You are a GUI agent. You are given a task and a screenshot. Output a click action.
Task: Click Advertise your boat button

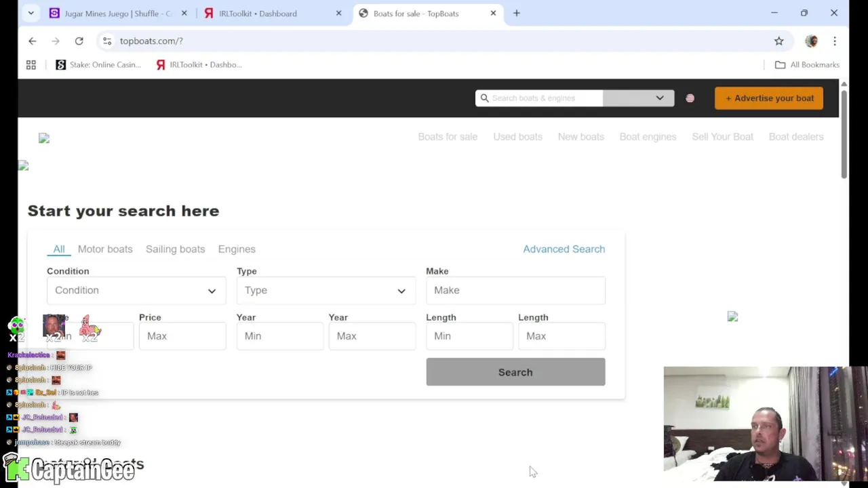click(768, 98)
